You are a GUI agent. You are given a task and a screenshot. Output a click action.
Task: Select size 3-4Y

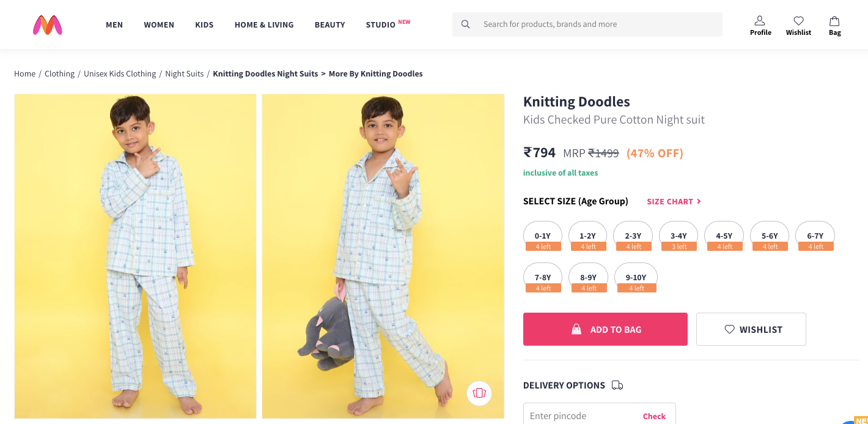coord(679,236)
